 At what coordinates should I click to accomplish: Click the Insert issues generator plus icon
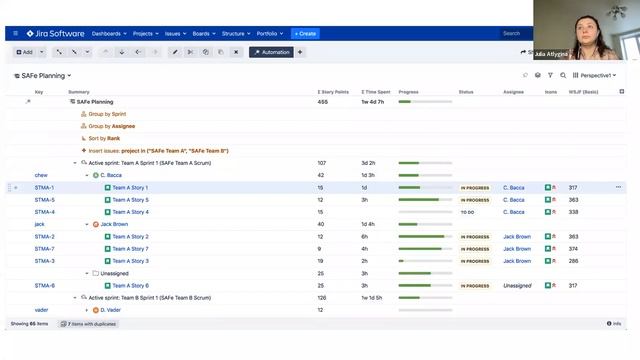click(84, 151)
